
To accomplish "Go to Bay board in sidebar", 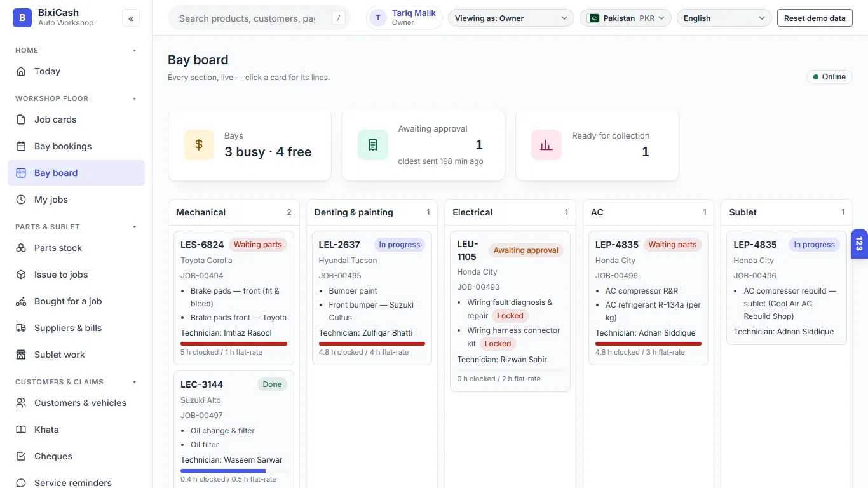I will coord(76,173).
